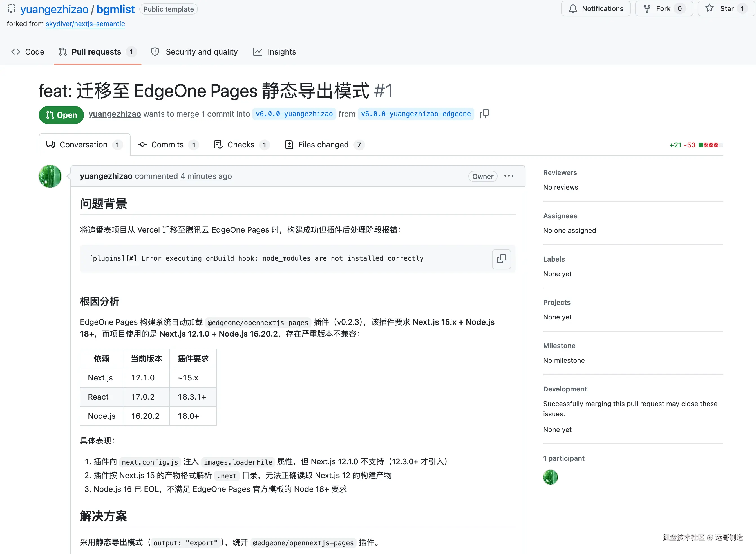Click the 解决方案 heading
The width and height of the screenshot is (756, 554).
103,516
